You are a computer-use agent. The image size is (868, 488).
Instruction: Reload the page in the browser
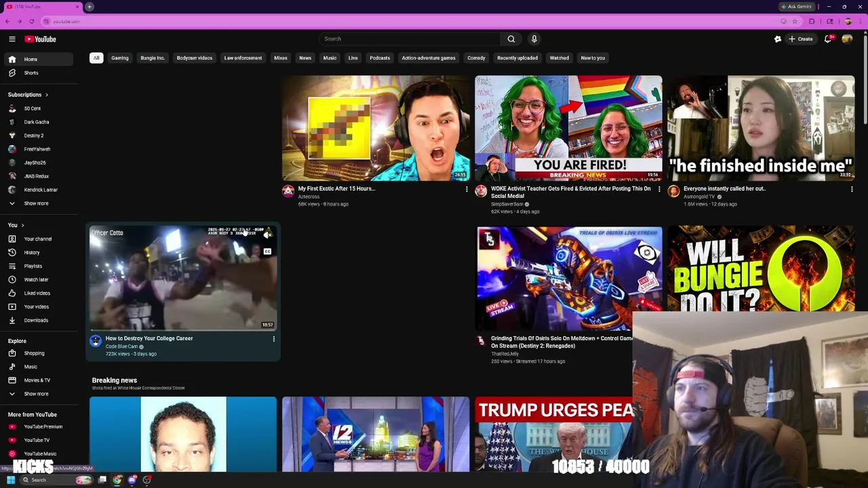pyautogui.click(x=31, y=21)
